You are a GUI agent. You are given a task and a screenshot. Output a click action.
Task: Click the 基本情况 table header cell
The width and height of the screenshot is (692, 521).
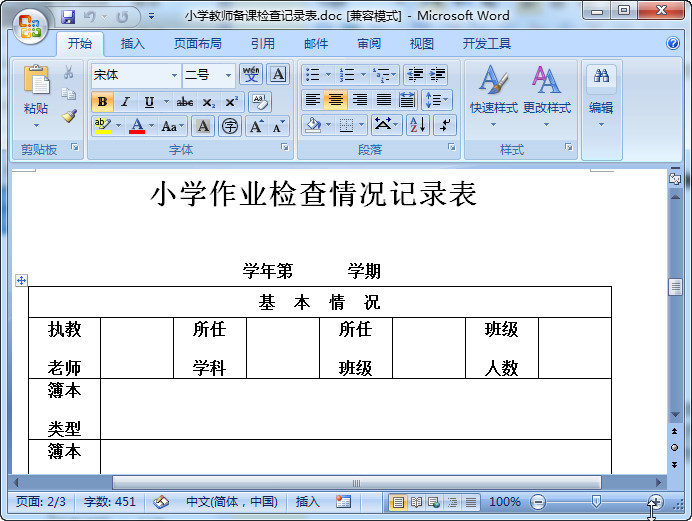point(320,302)
